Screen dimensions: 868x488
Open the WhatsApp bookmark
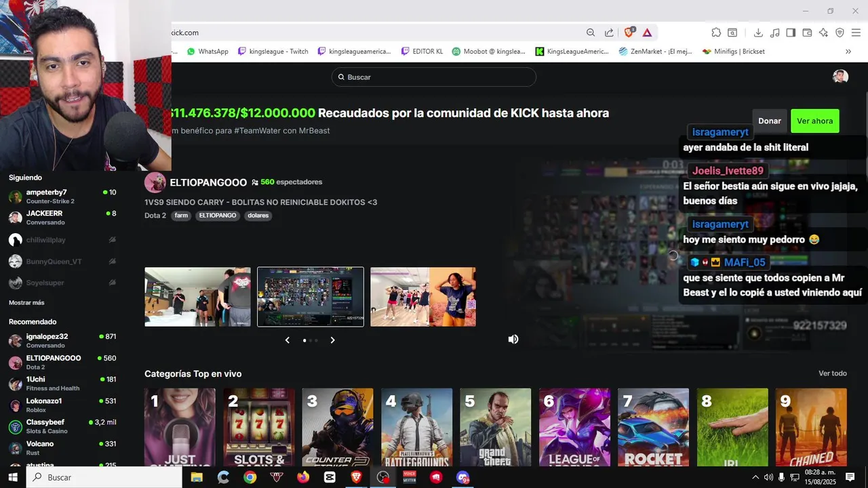(208, 52)
